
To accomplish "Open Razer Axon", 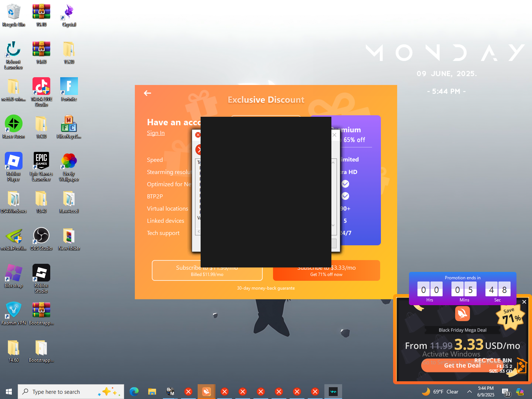I will pos(14,127).
